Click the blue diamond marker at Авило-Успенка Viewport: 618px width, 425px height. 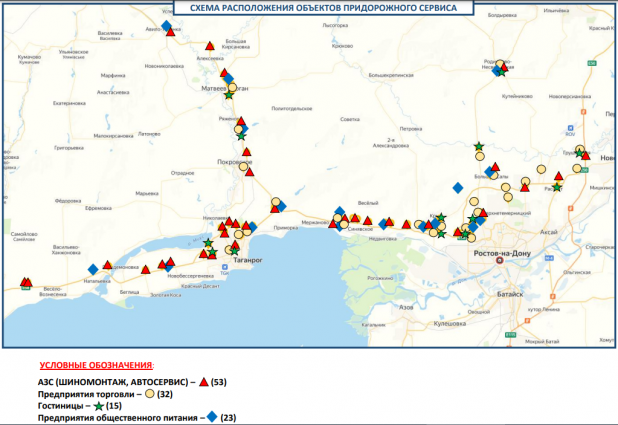(x=166, y=26)
